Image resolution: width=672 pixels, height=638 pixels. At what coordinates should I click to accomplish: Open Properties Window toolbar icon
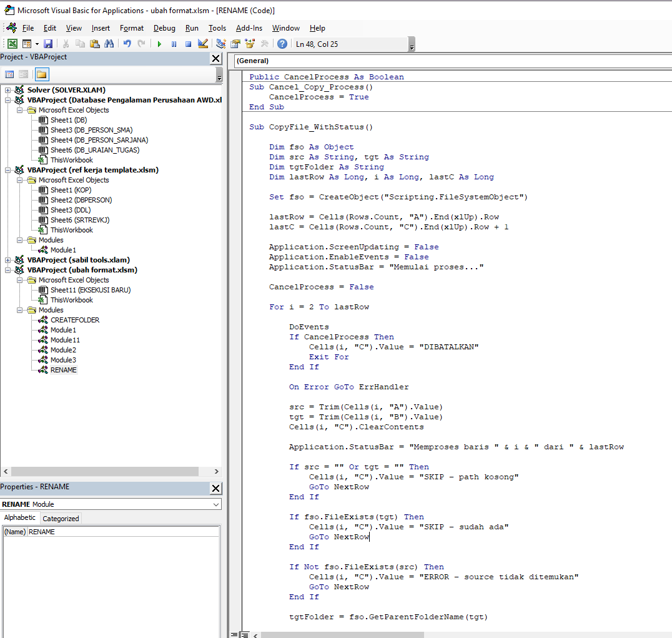[235, 44]
